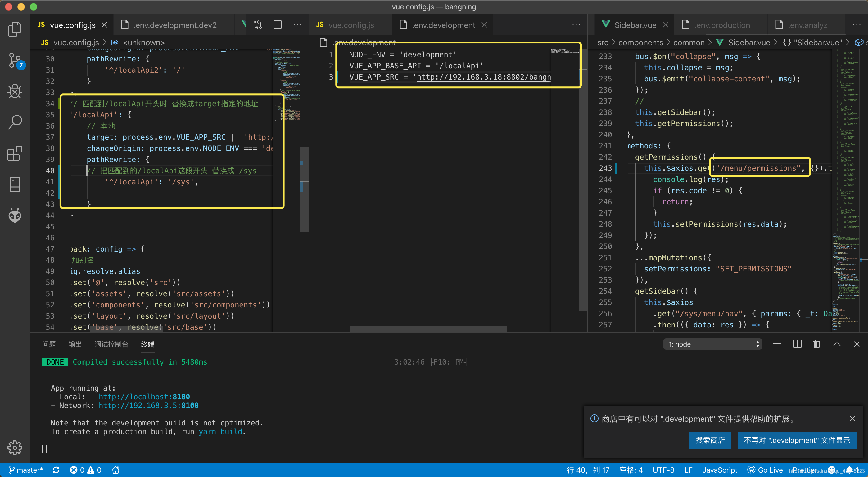Image resolution: width=868 pixels, height=477 pixels.
Task: Switch to the Sidebar.vue tab
Action: point(635,25)
